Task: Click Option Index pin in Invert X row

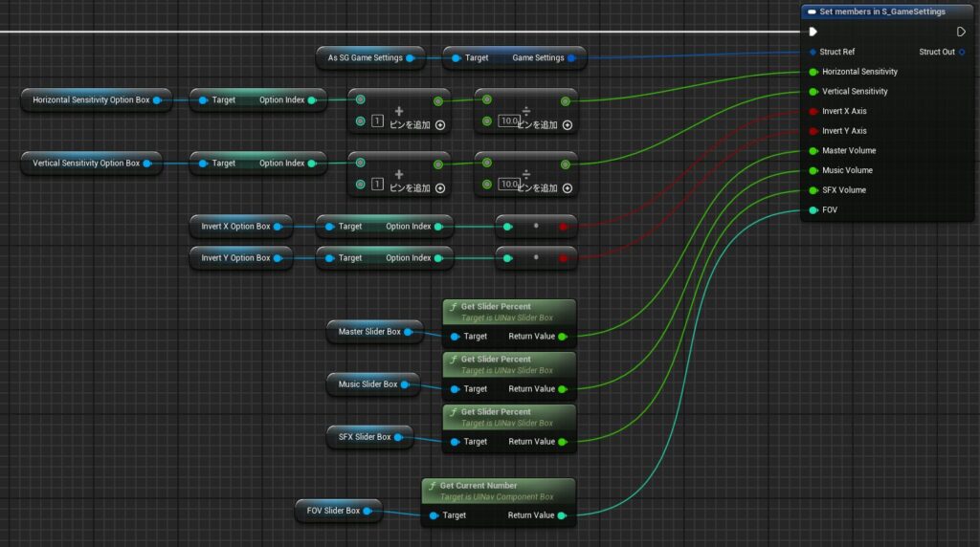Action: point(438,227)
